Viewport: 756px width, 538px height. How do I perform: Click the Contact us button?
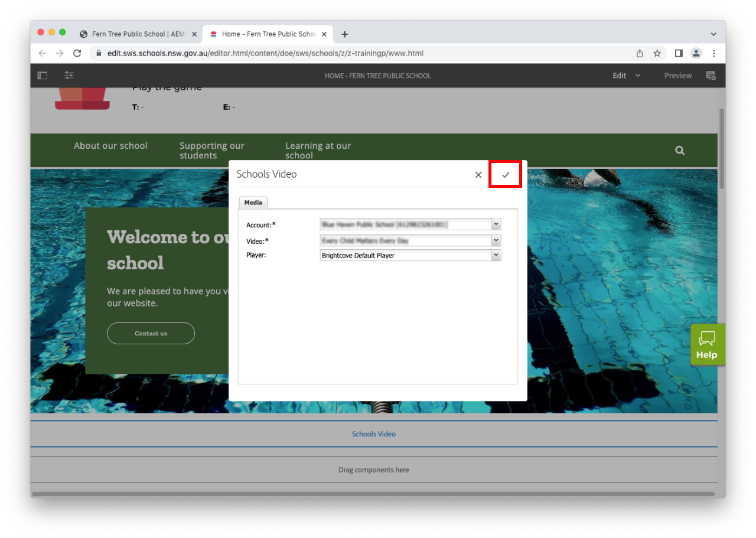click(151, 333)
